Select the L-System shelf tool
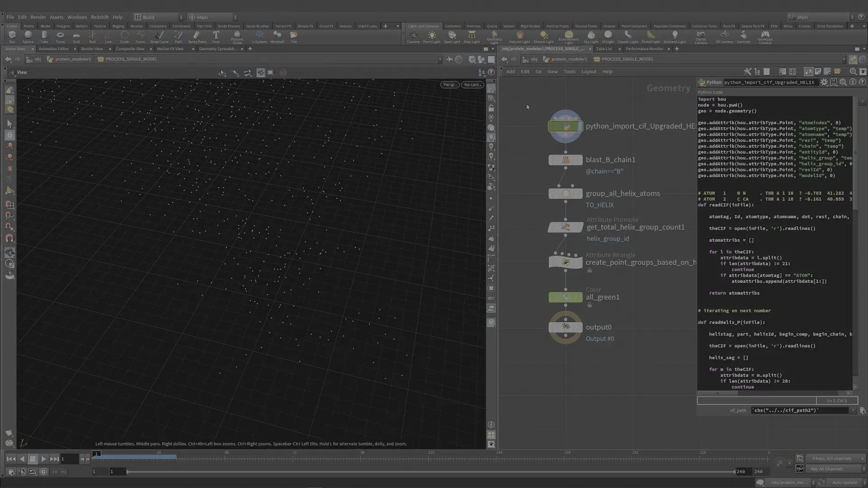Screen dimensions: 868x488 coord(259,37)
